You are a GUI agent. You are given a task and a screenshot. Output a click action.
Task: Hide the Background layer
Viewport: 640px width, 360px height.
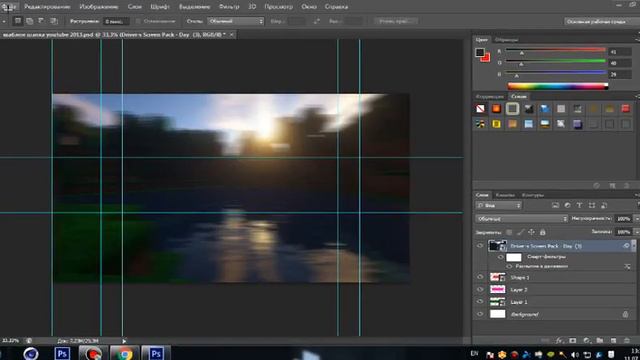(480, 314)
